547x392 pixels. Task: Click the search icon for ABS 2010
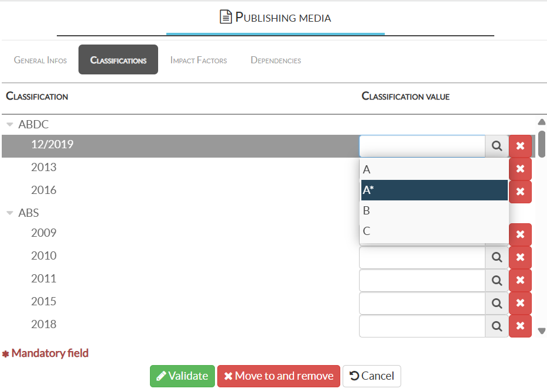click(497, 257)
